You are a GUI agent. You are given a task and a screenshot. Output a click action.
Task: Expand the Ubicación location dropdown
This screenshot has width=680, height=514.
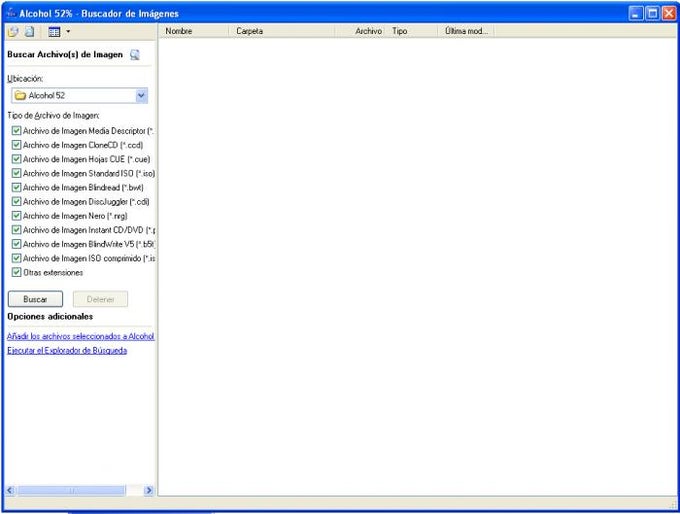click(141, 95)
